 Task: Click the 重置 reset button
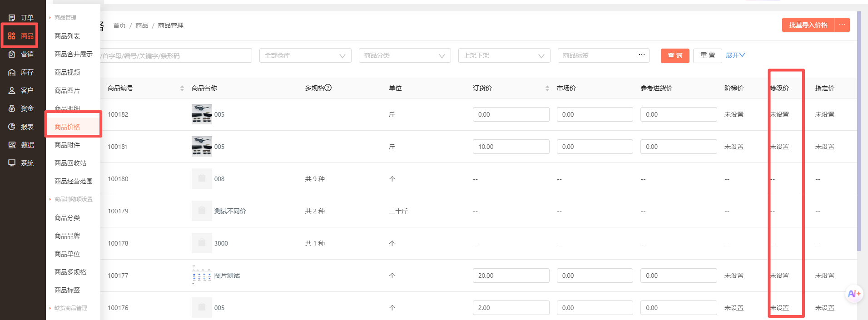tap(708, 55)
